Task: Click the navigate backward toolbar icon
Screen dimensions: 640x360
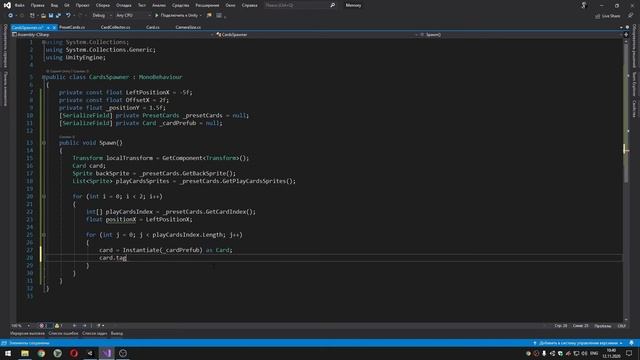Action: [11, 16]
